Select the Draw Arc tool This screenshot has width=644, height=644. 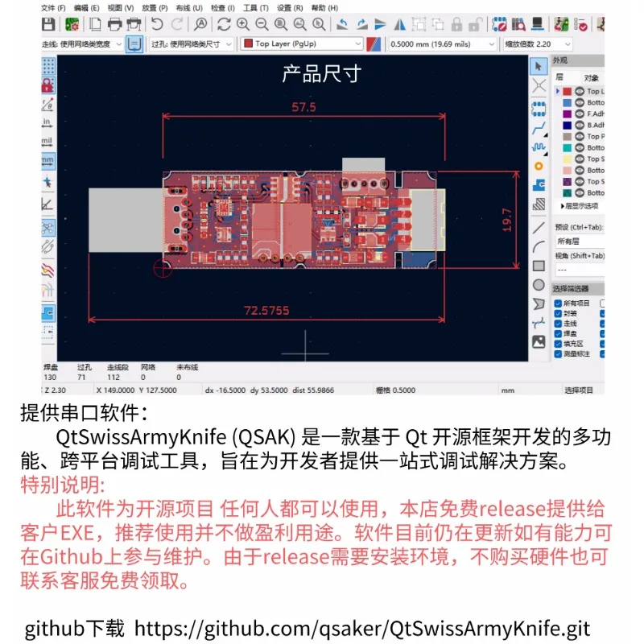point(539,246)
